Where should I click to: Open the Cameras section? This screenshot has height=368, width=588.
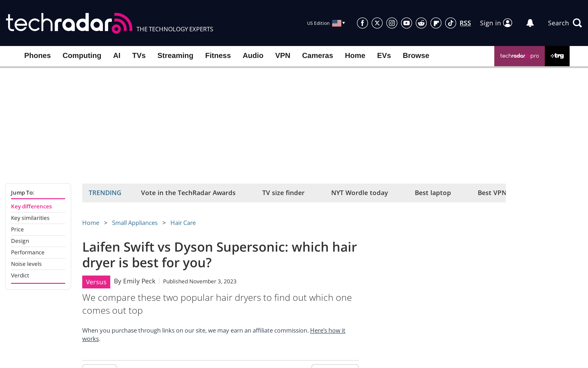click(317, 55)
